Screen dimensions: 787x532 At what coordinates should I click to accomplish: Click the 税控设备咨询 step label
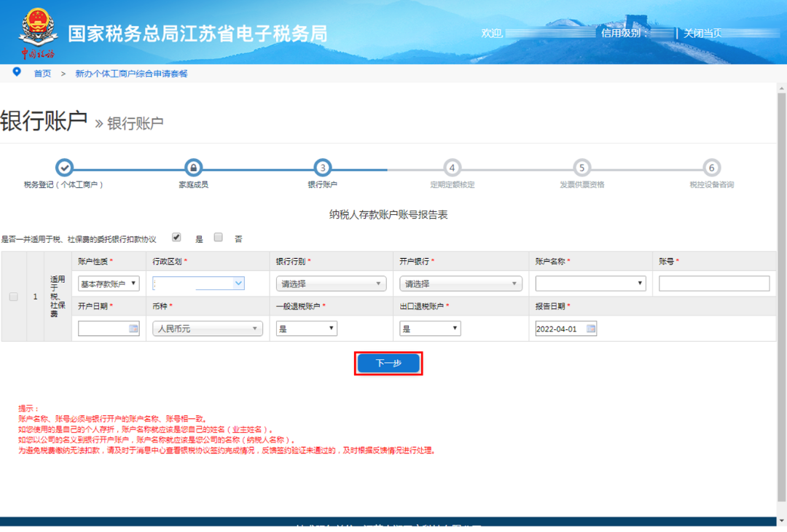tap(712, 184)
